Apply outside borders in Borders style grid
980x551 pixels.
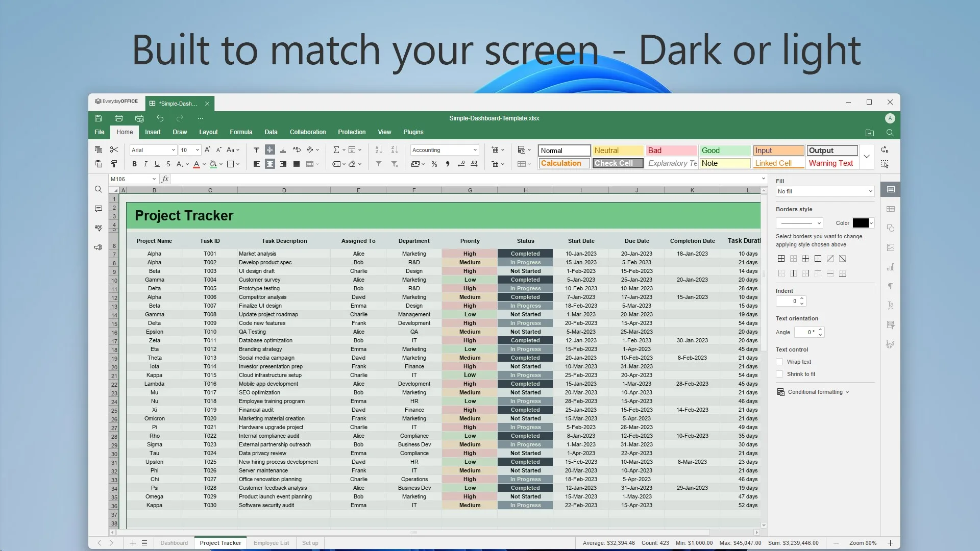818,259
